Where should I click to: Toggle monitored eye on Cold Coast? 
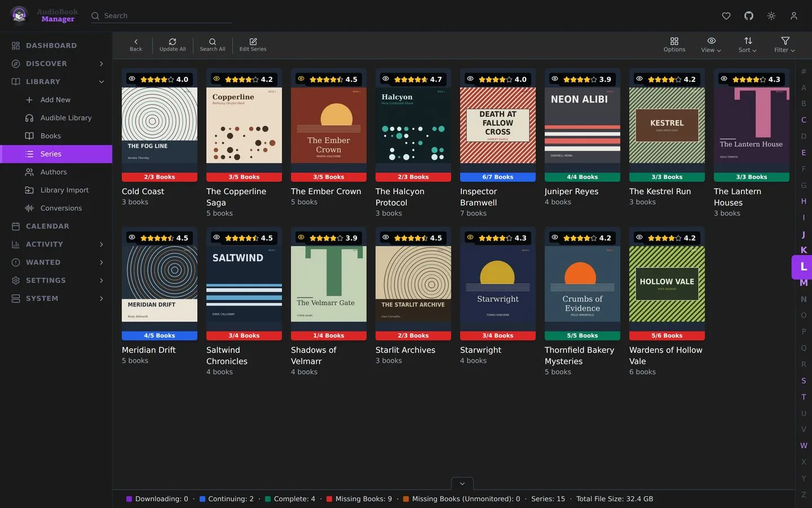tap(132, 79)
